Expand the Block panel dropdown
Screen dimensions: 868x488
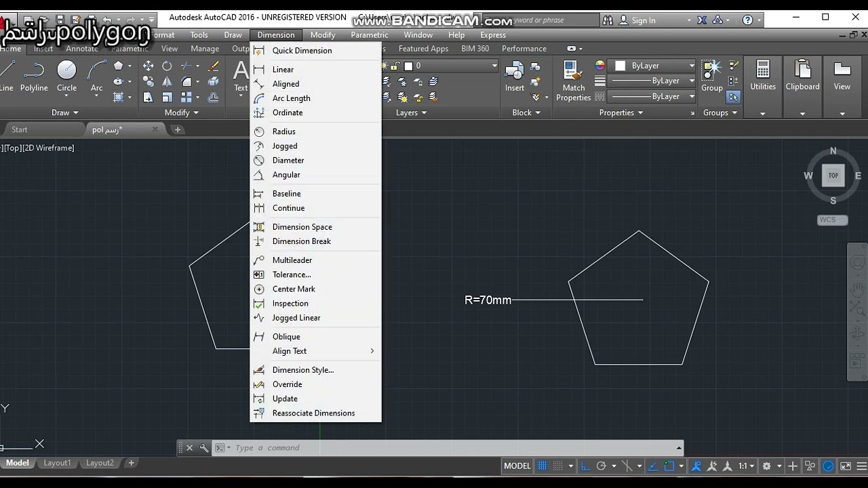coord(526,113)
